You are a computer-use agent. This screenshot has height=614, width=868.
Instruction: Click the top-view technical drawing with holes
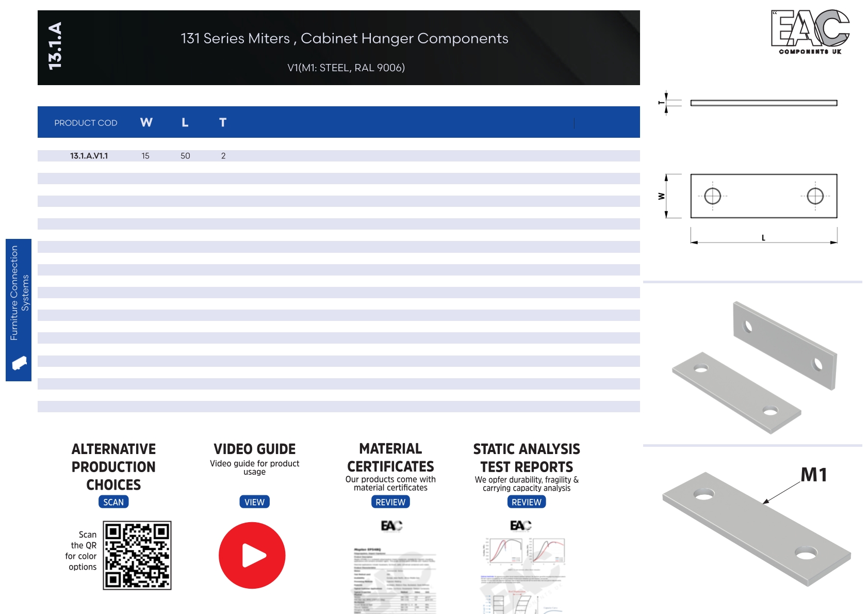point(763,196)
